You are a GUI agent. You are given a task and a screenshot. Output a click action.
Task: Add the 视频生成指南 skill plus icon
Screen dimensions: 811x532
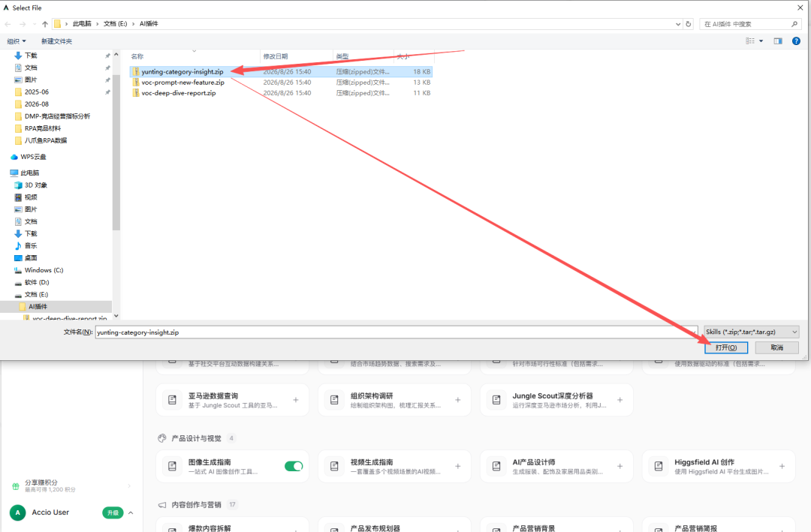click(458, 466)
